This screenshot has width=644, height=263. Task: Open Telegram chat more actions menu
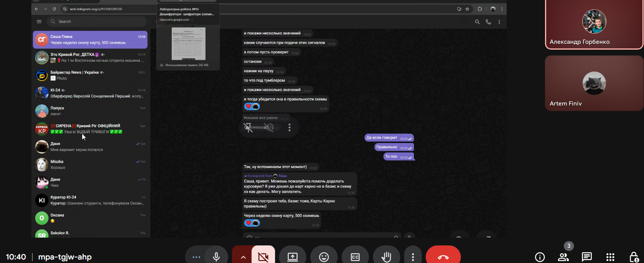[x=499, y=22]
